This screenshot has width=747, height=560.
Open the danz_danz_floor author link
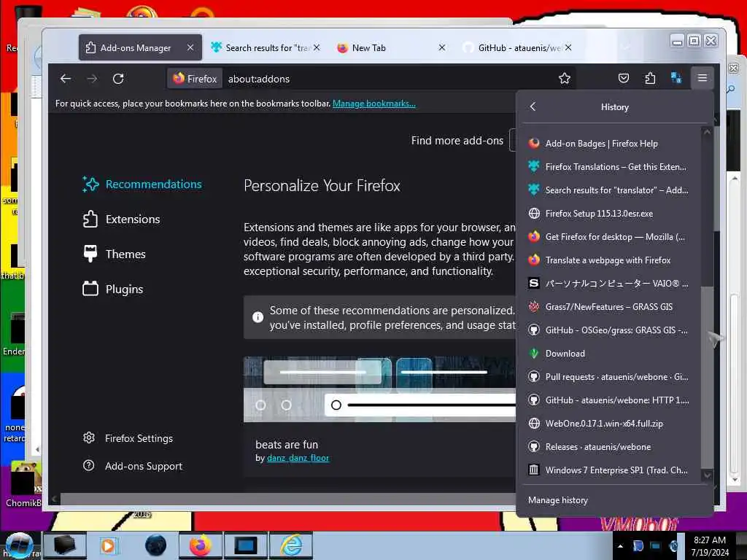pos(298,458)
